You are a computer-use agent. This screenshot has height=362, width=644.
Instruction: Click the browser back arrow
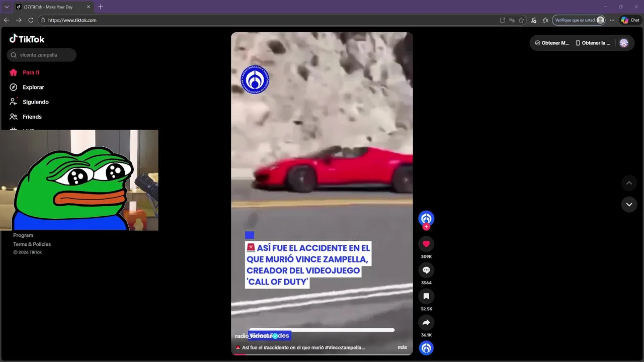tap(7, 20)
